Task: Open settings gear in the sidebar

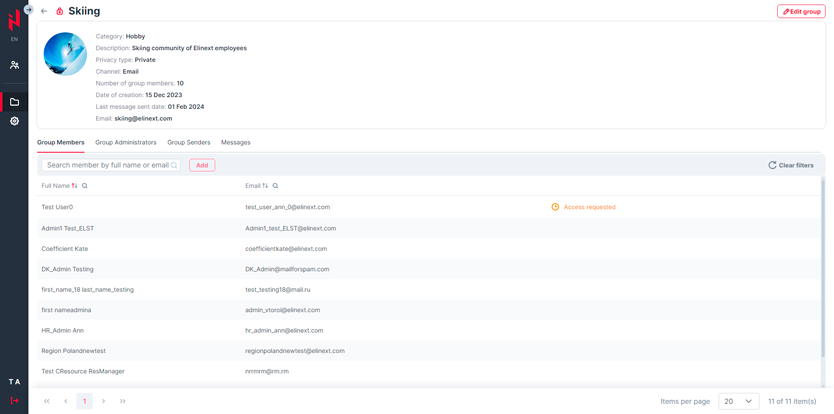Action: [14, 121]
